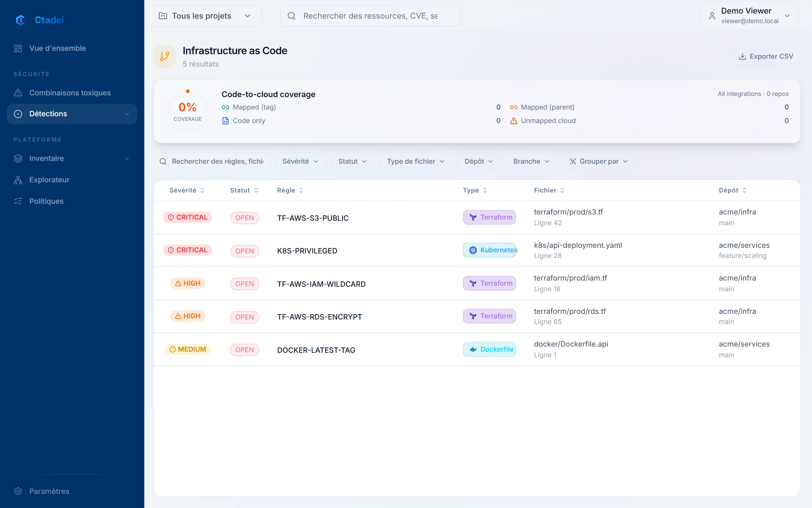Open the Branche filter dropdown
812x508 pixels.
point(531,162)
